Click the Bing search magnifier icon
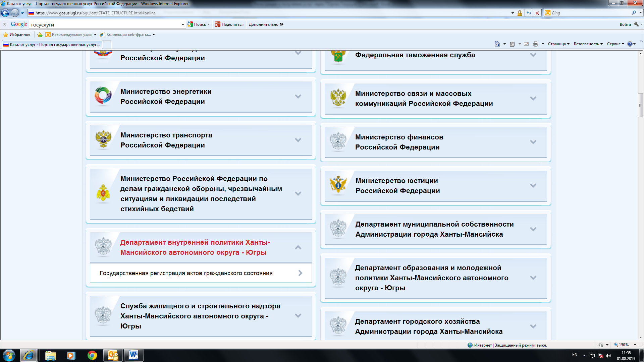Screen dimensions: 644x362 (x=634, y=13)
